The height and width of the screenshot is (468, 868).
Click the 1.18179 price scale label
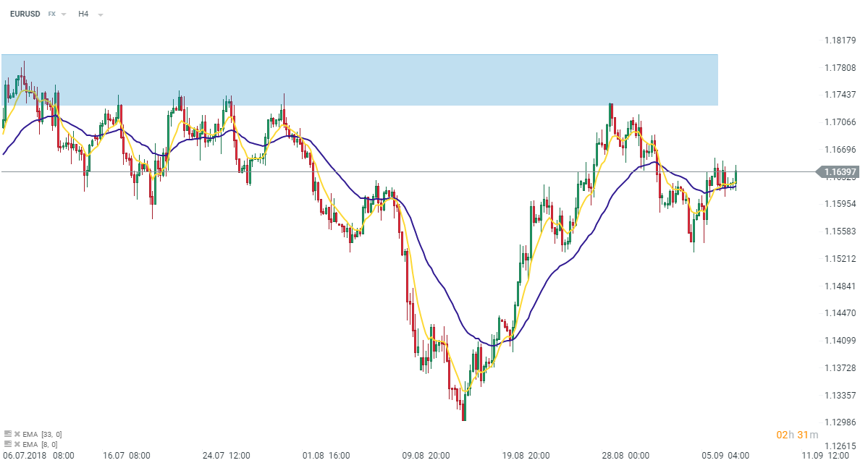(x=840, y=40)
